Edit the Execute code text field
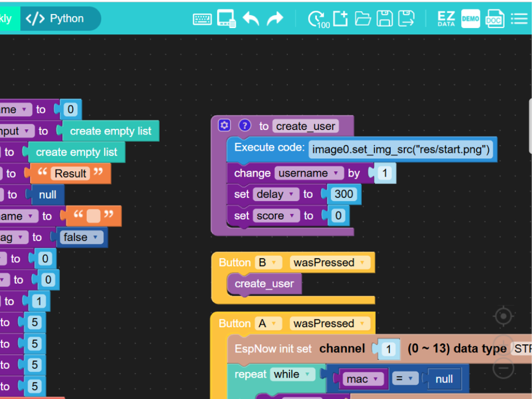The width and height of the screenshot is (532, 399). tap(401, 149)
